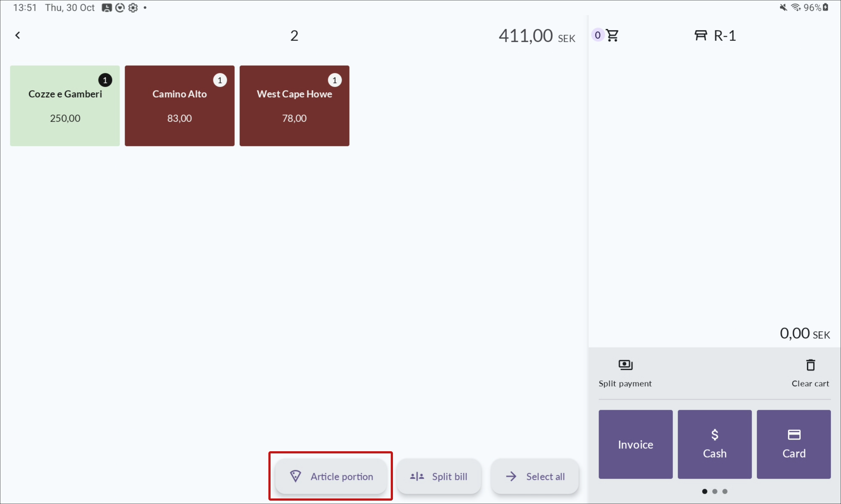This screenshot has width=841, height=504.
Task: Pay with Card
Action: click(x=794, y=444)
